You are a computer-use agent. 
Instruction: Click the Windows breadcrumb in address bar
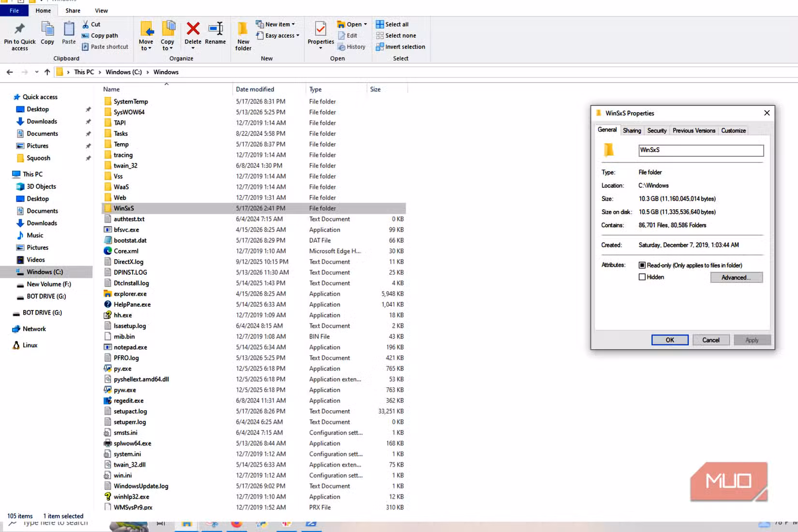click(x=166, y=72)
